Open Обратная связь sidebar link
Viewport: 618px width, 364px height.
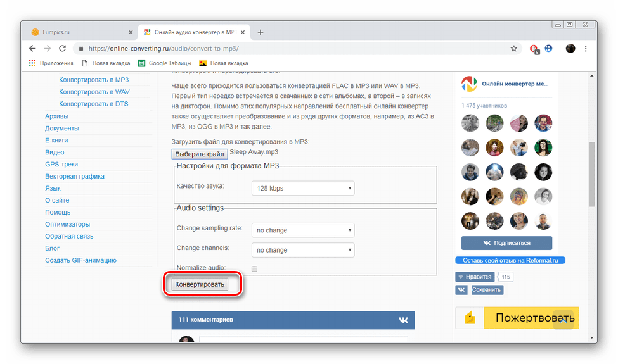tap(69, 236)
